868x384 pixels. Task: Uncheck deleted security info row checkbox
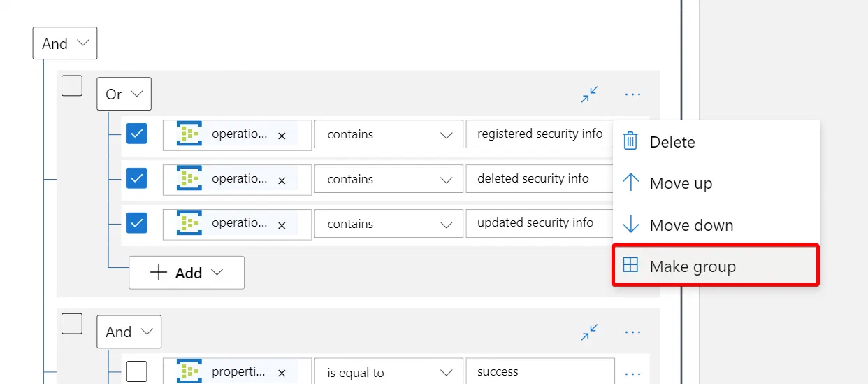click(x=137, y=178)
